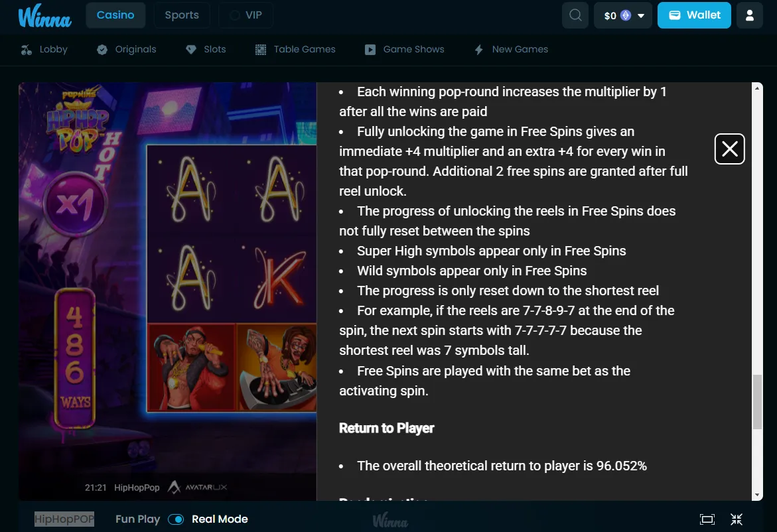This screenshot has height=532, width=777.
Task: Switch to the VIP tab
Action: pyautogui.click(x=246, y=15)
